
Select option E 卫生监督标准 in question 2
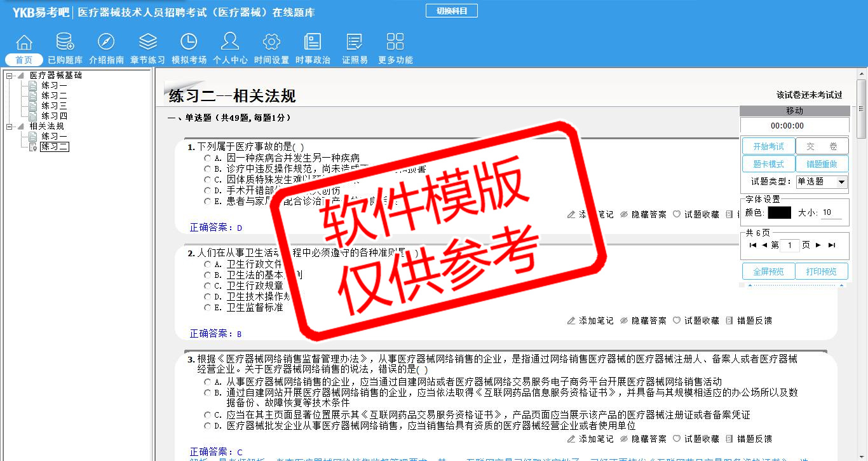208,308
